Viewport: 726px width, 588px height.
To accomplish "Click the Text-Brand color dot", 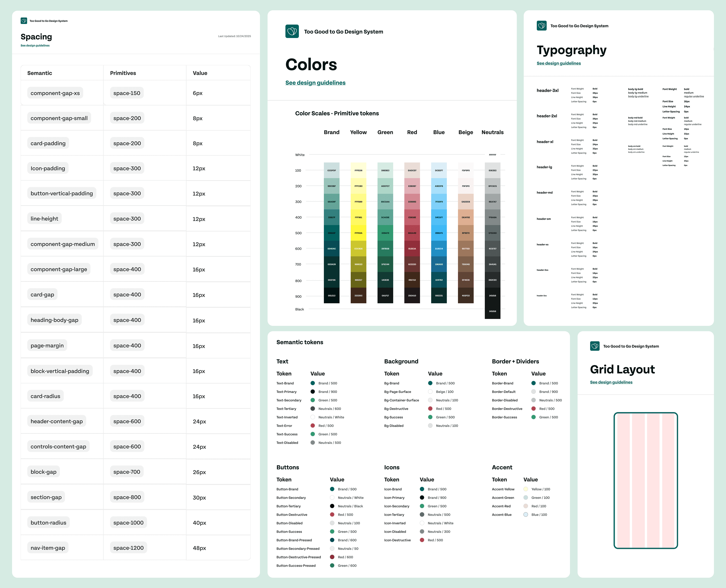I will (312, 383).
